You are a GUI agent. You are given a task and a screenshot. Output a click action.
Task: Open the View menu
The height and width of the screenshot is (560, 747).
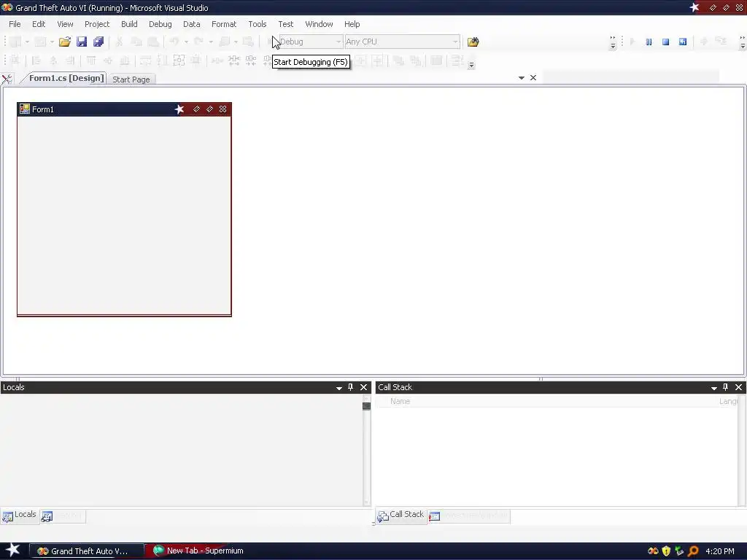pos(65,24)
